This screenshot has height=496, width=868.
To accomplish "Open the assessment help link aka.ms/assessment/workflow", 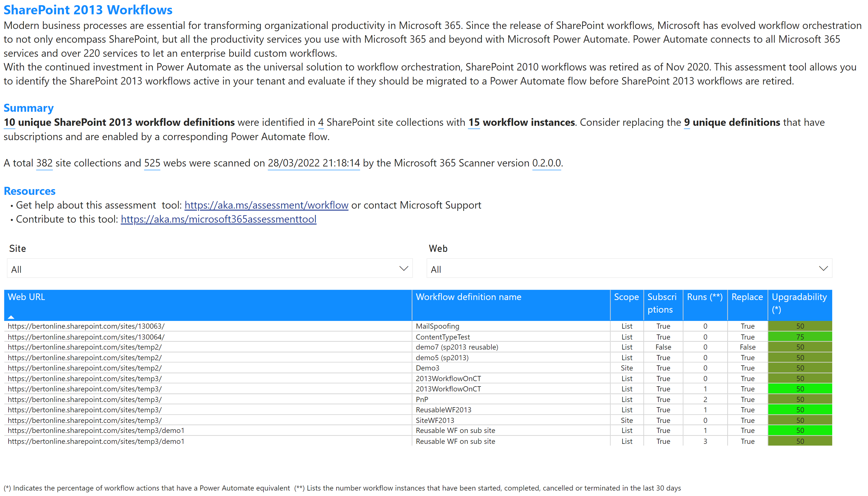I will [x=267, y=205].
